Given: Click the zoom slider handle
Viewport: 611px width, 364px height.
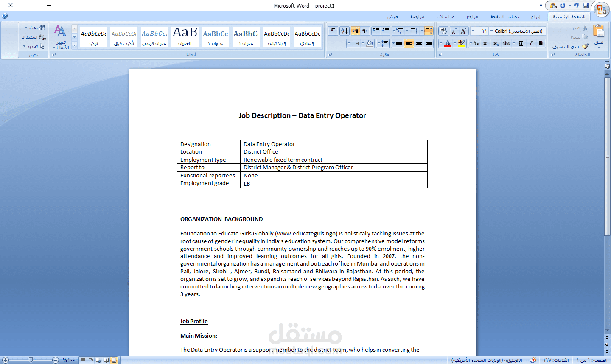Looking at the screenshot, I should click(31, 360).
